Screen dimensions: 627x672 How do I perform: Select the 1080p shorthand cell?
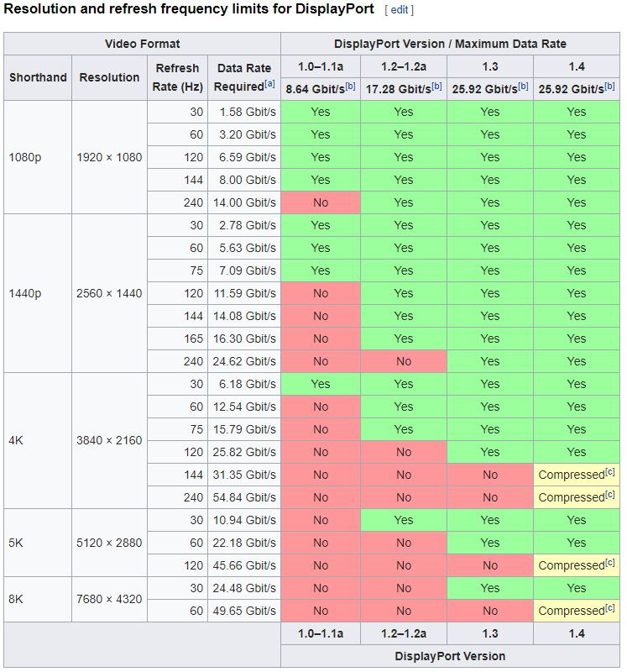38,157
